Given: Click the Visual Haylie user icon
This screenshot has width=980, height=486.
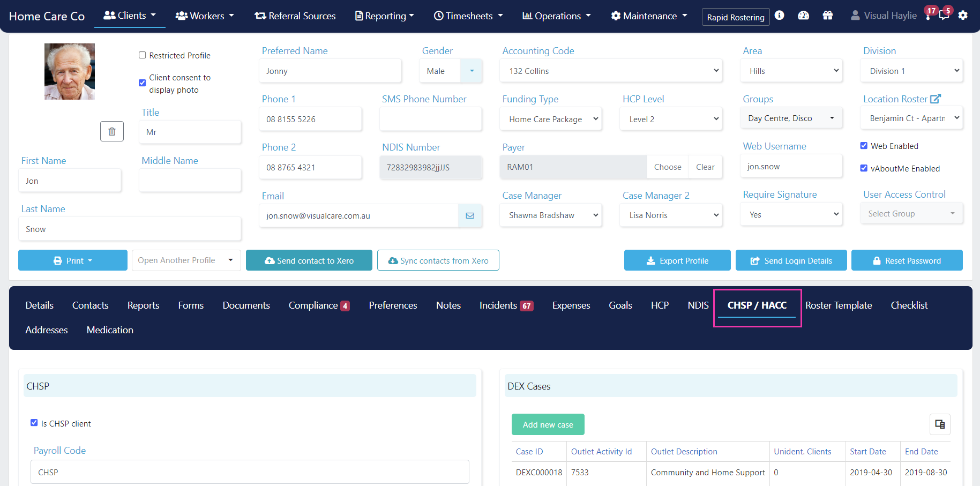Looking at the screenshot, I should [x=855, y=16].
